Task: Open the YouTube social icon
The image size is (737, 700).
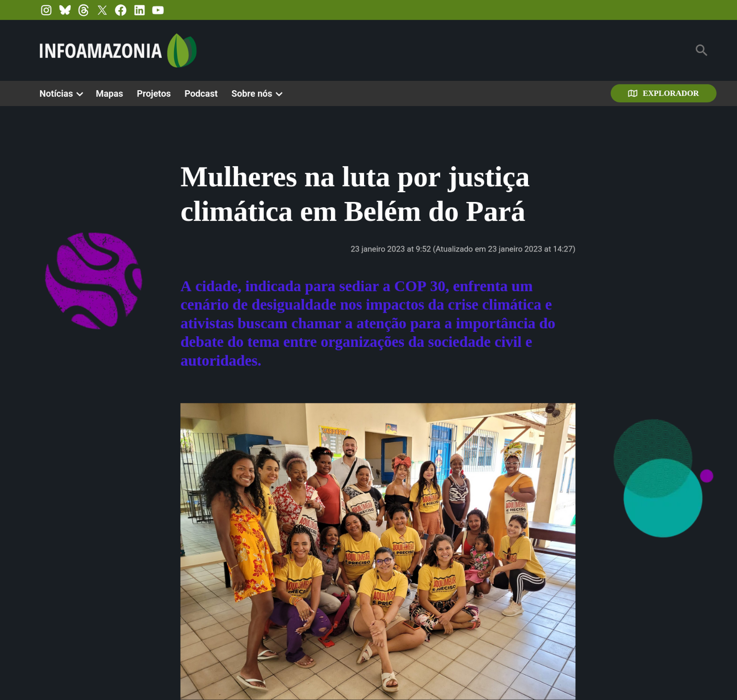Action: (x=158, y=10)
